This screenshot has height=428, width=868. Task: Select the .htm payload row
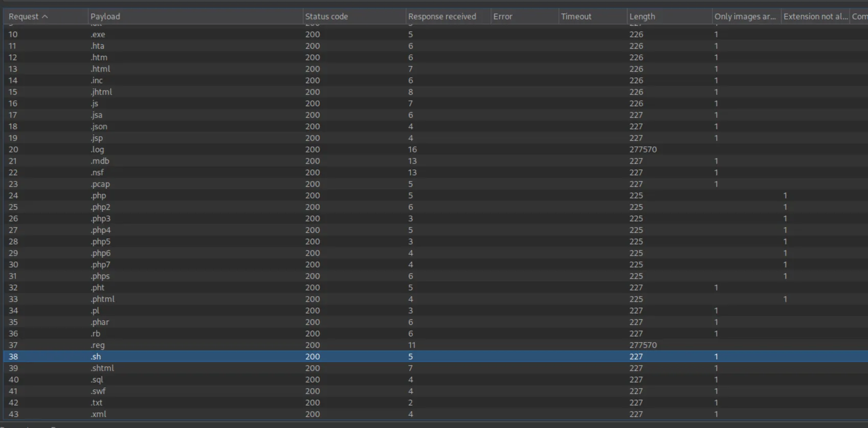(436, 57)
